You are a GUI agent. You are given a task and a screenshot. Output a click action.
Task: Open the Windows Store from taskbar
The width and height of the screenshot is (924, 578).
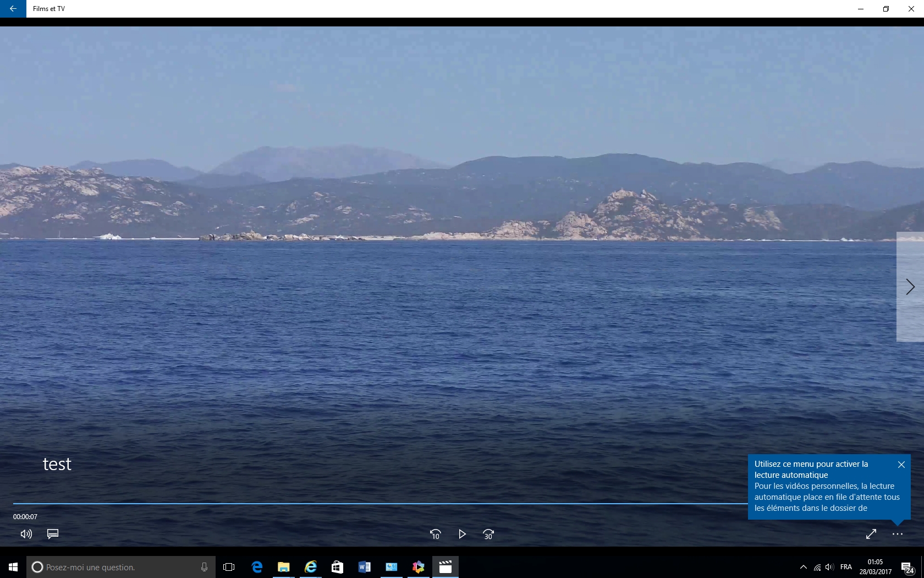pos(337,567)
